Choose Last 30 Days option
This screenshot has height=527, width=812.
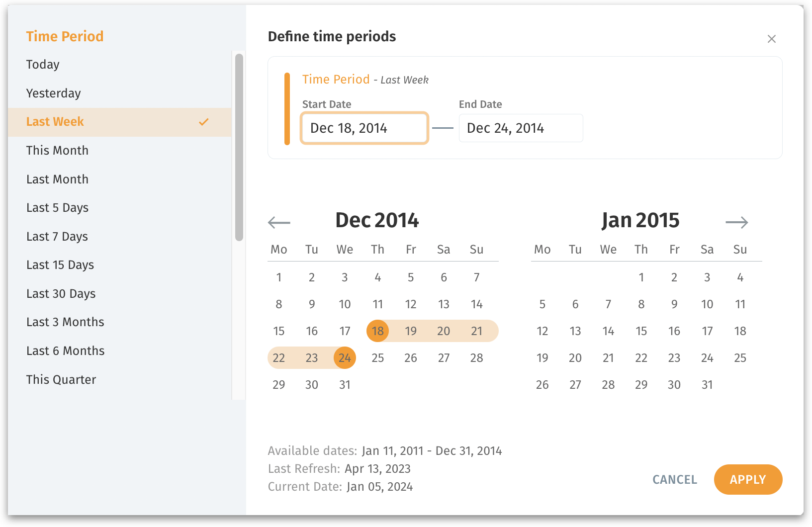coord(61,294)
